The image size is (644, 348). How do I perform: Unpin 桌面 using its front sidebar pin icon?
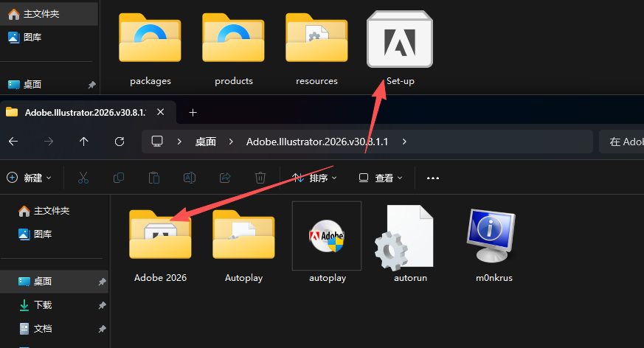103,282
